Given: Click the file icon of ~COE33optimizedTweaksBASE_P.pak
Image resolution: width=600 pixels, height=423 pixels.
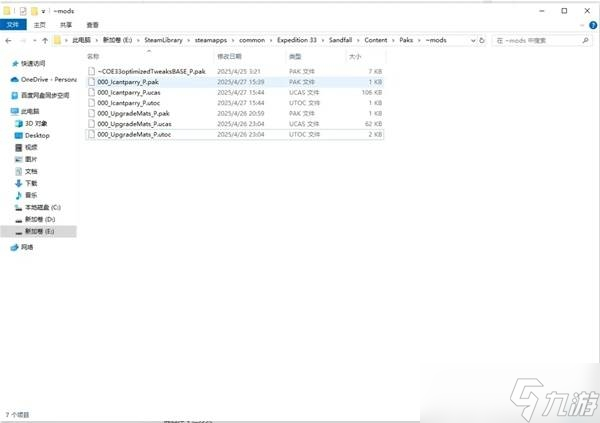Looking at the screenshot, I should point(91,72).
